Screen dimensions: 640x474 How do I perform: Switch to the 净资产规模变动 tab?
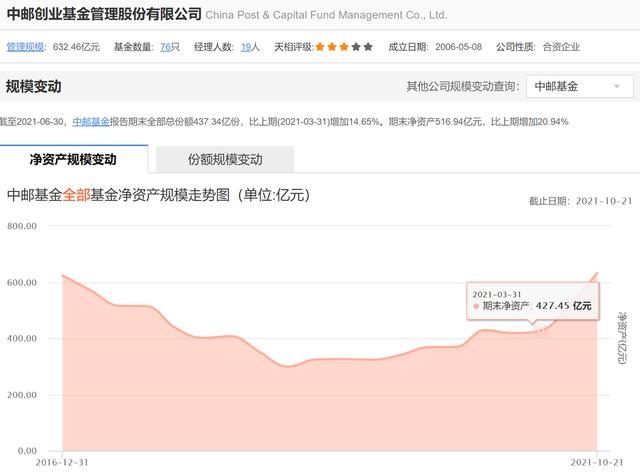[x=73, y=159]
